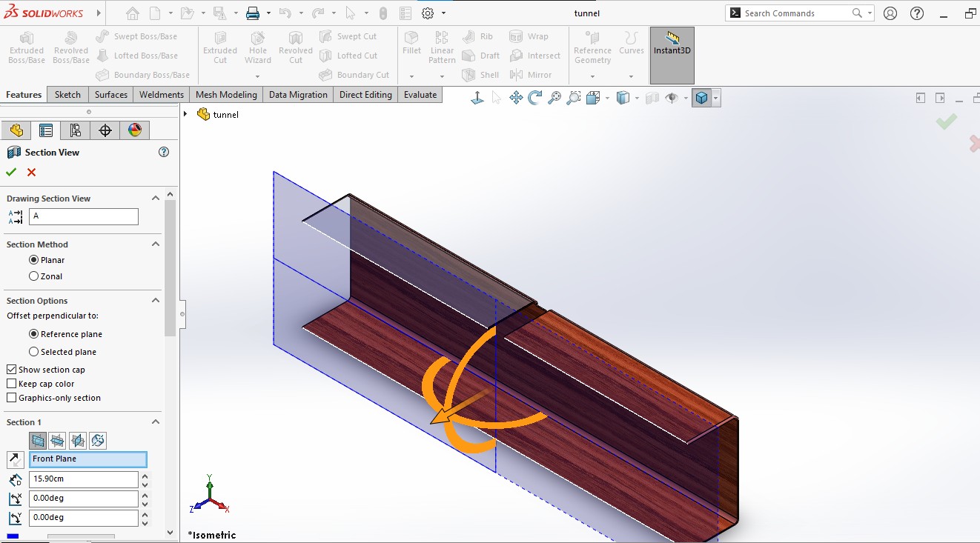The height and width of the screenshot is (543, 980).
Task: Click the offset distance 15.90cm field
Action: click(x=84, y=479)
